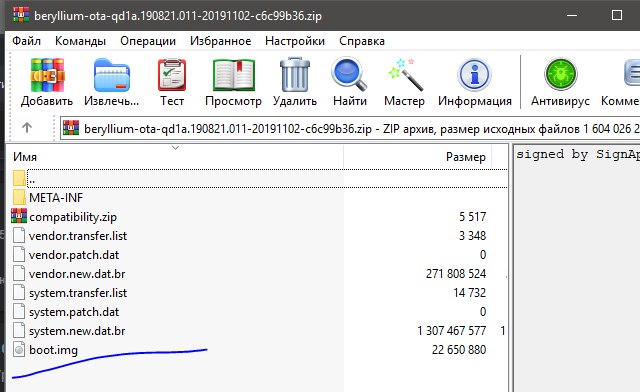Minimize the WinRAR window
Viewport: 640px width, 392px height.
click(572, 15)
